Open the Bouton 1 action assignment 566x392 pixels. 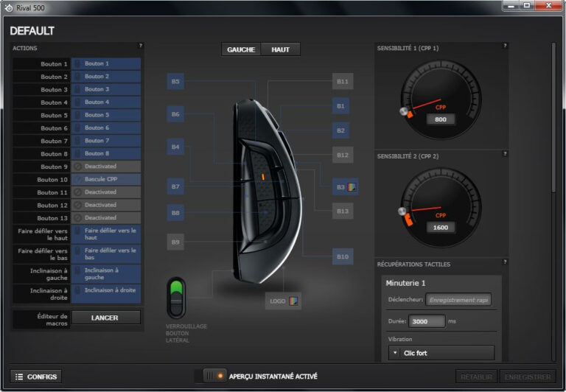[x=106, y=63]
